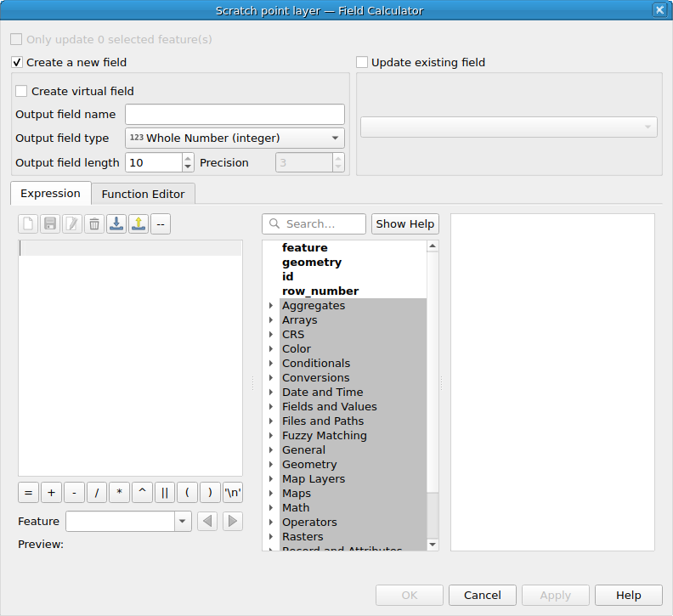Select the Expression tab
This screenshot has height=616, width=673.
point(50,193)
